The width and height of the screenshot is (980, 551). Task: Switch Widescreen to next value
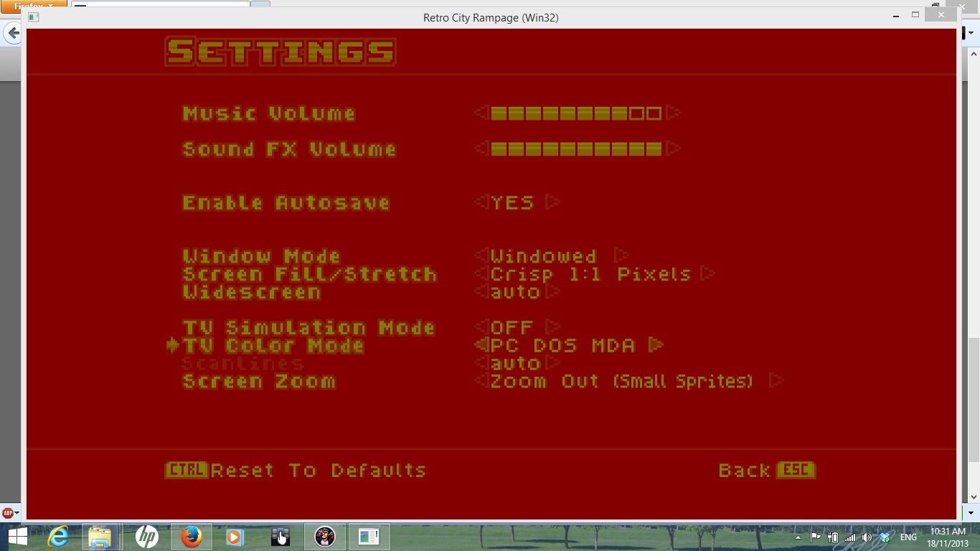[x=552, y=291]
